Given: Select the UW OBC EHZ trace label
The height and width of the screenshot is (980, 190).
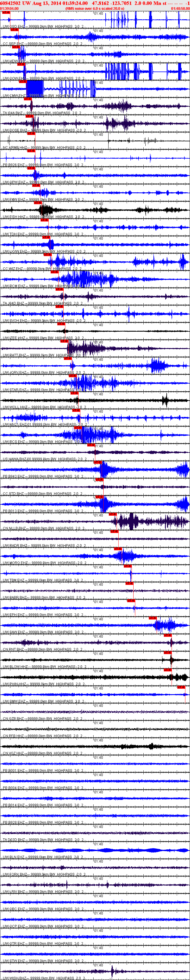Looking at the screenshot, I should click(43, 909).
